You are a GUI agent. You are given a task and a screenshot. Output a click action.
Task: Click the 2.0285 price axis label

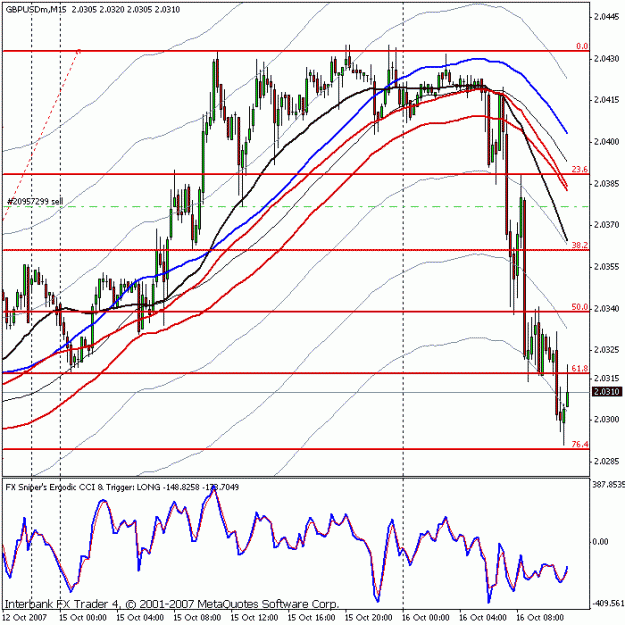(x=607, y=461)
